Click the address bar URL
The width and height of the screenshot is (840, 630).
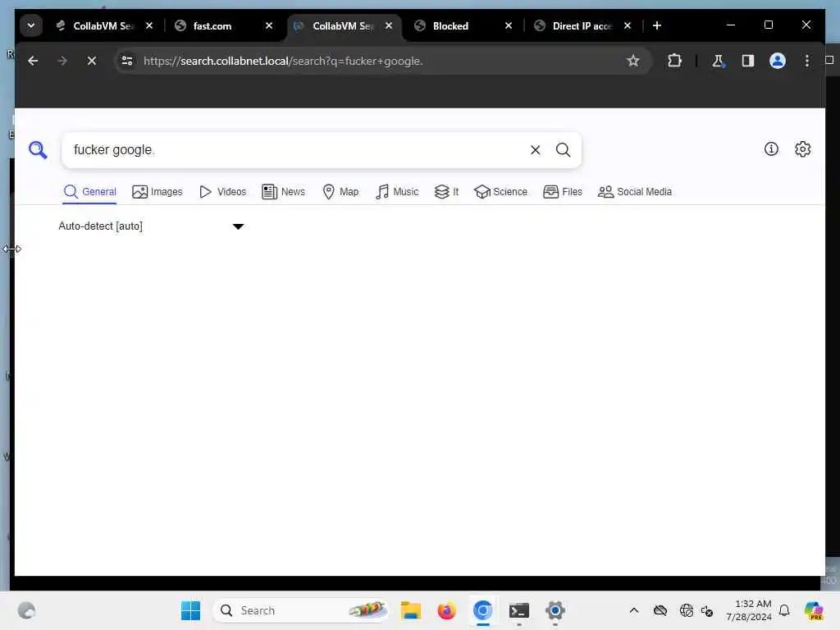[x=283, y=61]
